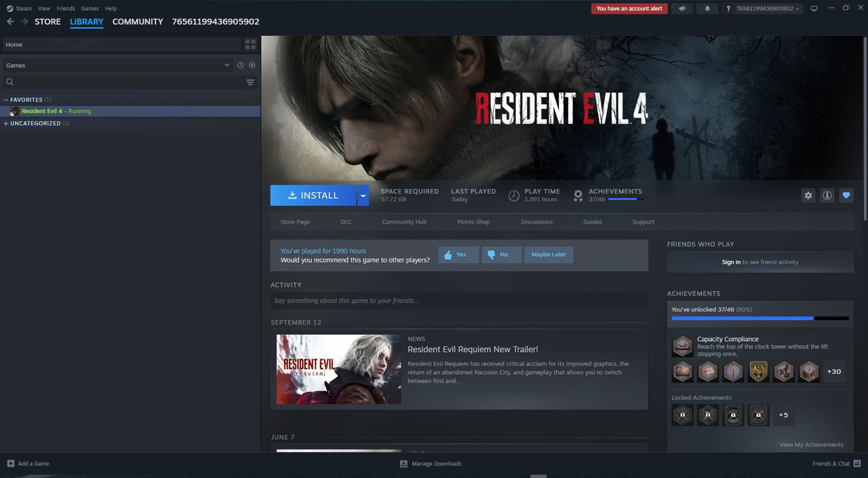Switch to the collections grid view icon
The height and width of the screenshot is (478, 868).
tap(251, 45)
